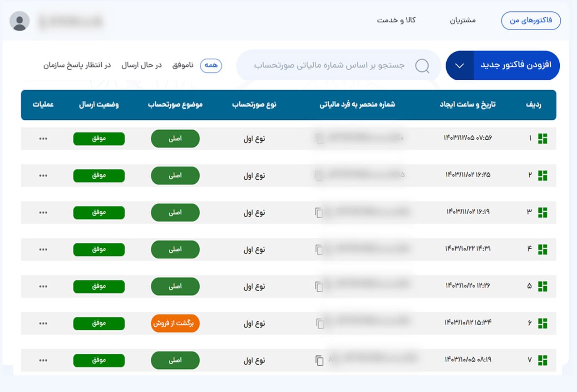Expand the new invoice dropdown arrow
Viewport: 577px width, 392px height.
[459, 65]
